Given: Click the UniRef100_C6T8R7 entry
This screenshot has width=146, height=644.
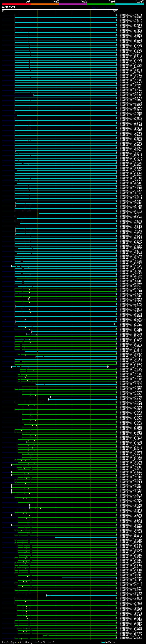Looking at the screenshot, I should (131, 580).
